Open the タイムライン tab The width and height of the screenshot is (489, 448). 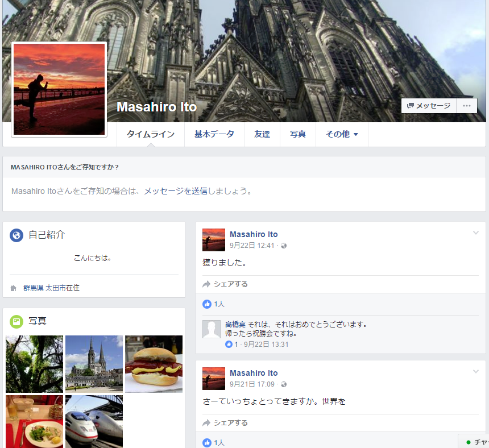(151, 134)
